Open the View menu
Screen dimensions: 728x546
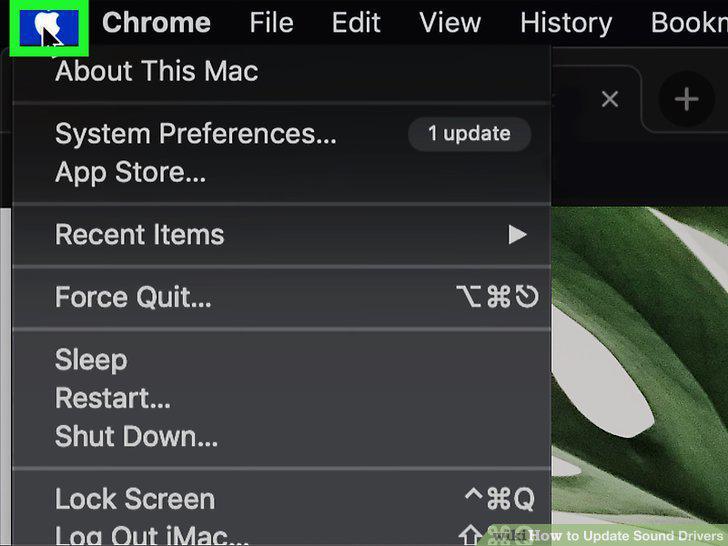[x=450, y=22]
